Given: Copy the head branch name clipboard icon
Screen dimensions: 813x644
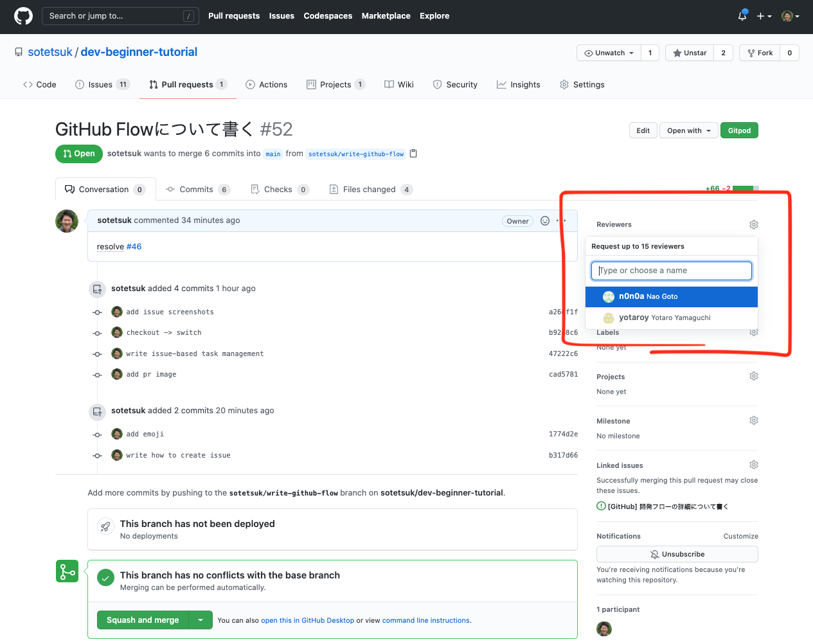Looking at the screenshot, I should tap(413, 154).
